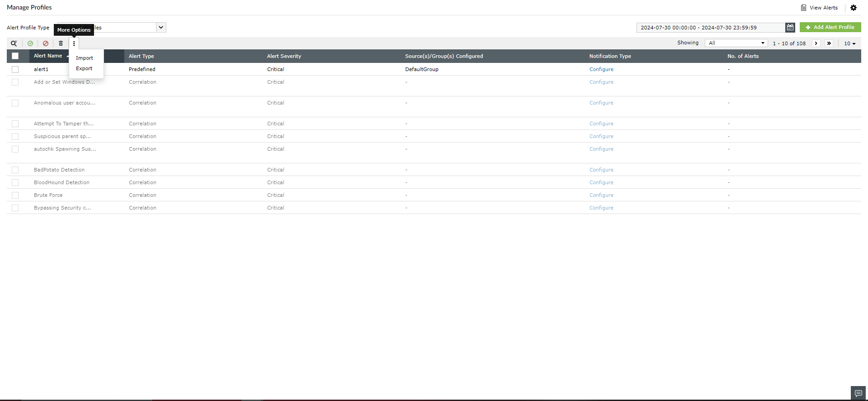Viewport: 868px width, 401px height.
Task: Click the View Alerts document icon
Action: [x=803, y=8]
